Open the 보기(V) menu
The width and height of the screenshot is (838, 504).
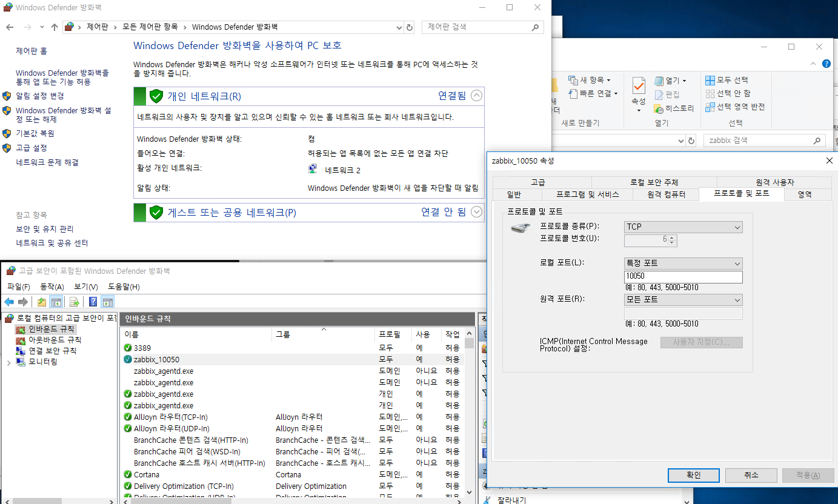[x=86, y=287]
